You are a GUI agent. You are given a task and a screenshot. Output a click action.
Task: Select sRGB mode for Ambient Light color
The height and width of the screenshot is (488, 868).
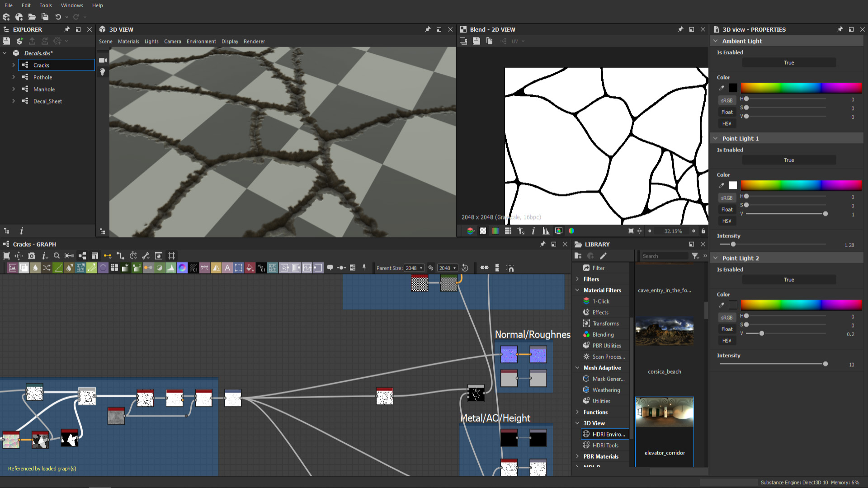pyautogui.click(x=726, y=100)
